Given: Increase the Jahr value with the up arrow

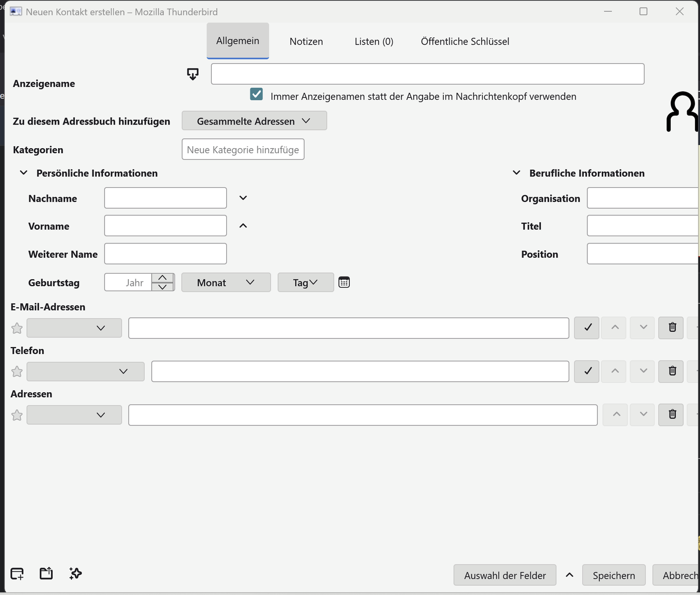Looking at the screenshot, I should (163, 278).
